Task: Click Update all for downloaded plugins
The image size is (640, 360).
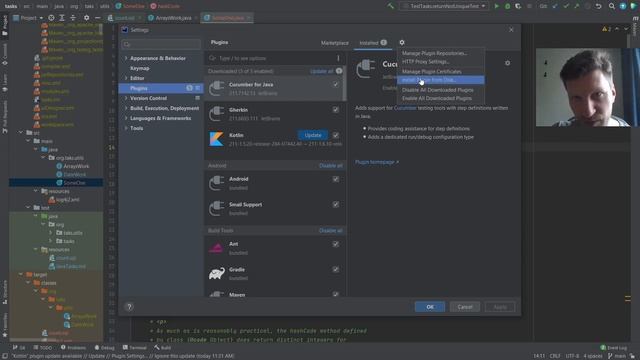Action: click(322, 71)
